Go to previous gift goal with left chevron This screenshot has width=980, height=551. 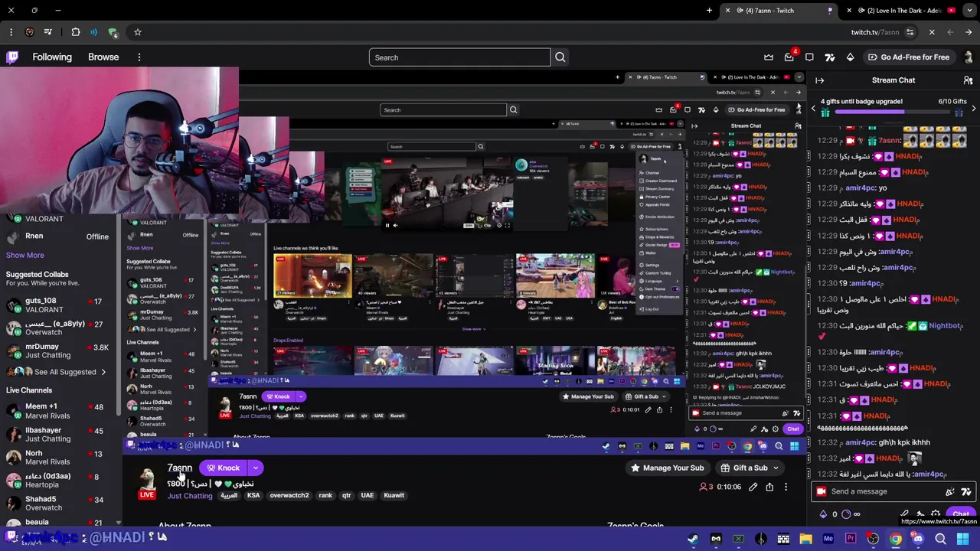click(x=813, y=109)
